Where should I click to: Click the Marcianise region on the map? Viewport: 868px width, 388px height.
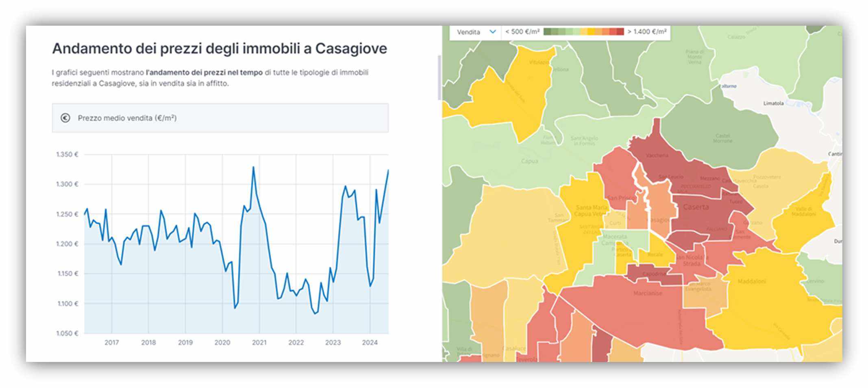tap(647, 293)
